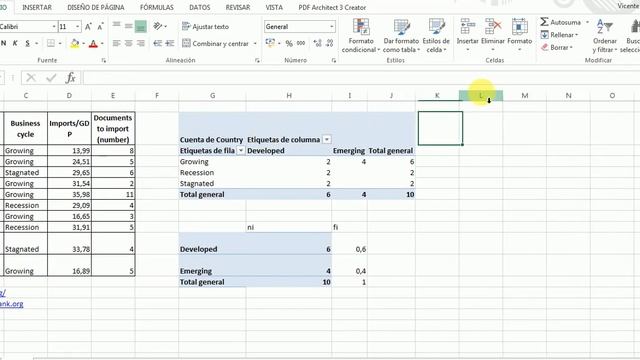Select column H header
Image resolution: width=640 pixels, height=360 pixels.
coord(289,96)
